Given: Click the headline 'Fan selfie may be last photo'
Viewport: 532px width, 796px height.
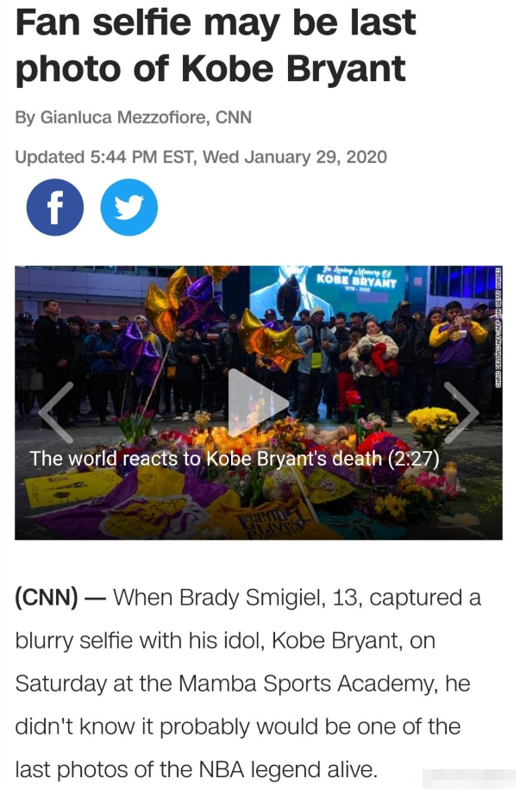Looking at the screenshot, I should [x=216, y=45].
